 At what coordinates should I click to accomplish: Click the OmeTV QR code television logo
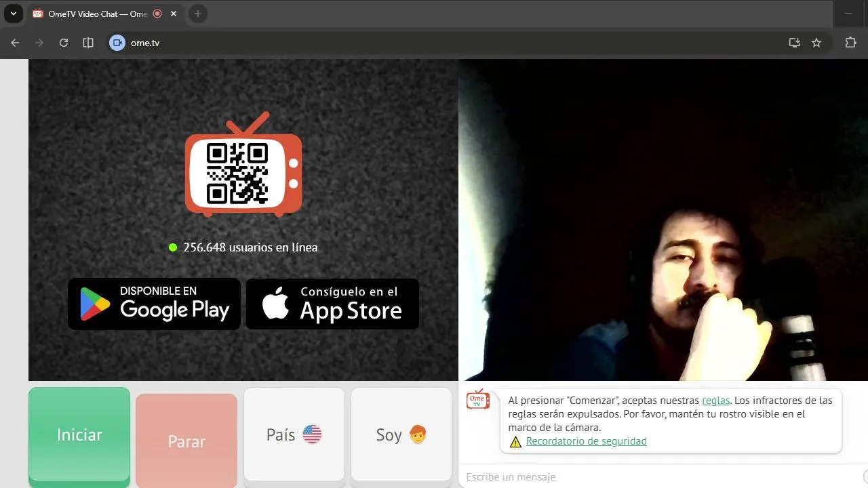243,165
